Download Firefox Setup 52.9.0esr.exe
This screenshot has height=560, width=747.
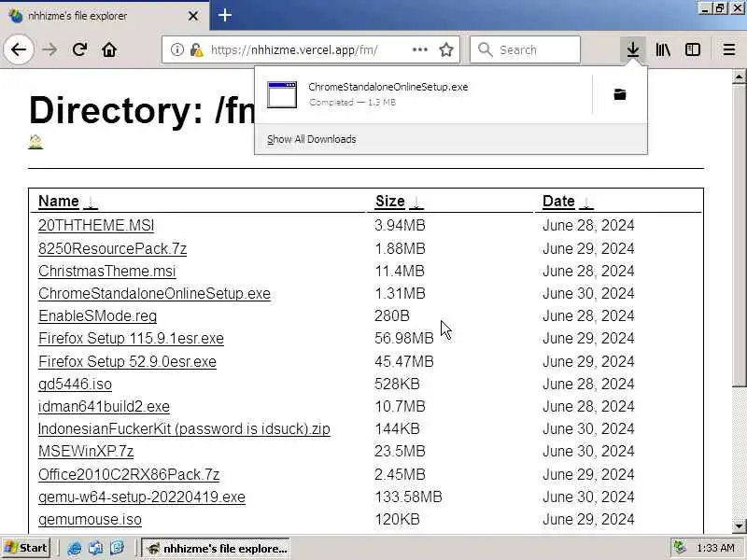(127, 361)
